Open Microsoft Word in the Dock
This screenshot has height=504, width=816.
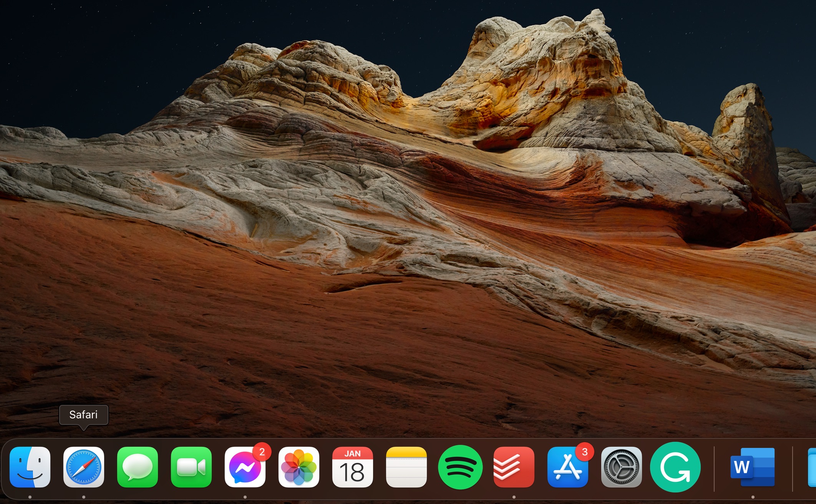[x=752, y=467]
